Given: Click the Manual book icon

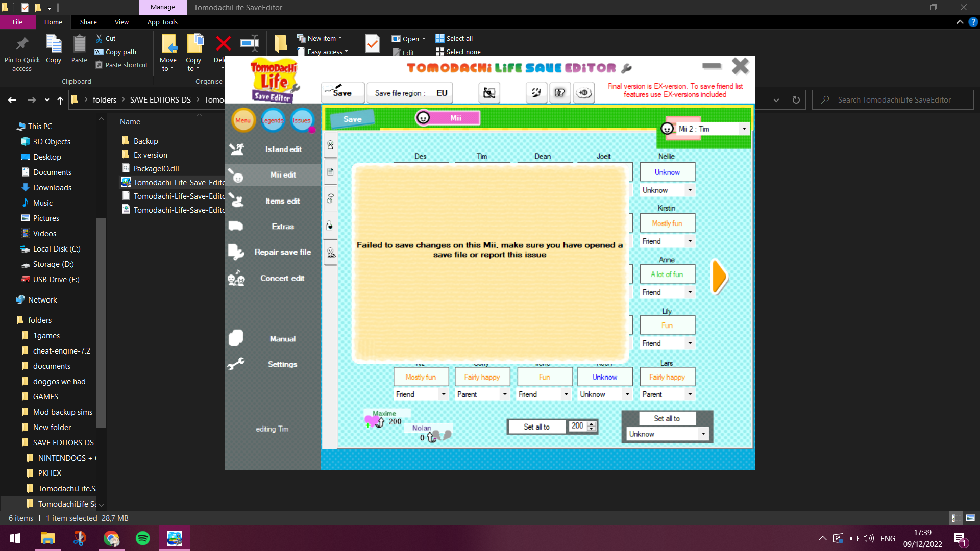Looking at the screenshot, I should 236,338.
